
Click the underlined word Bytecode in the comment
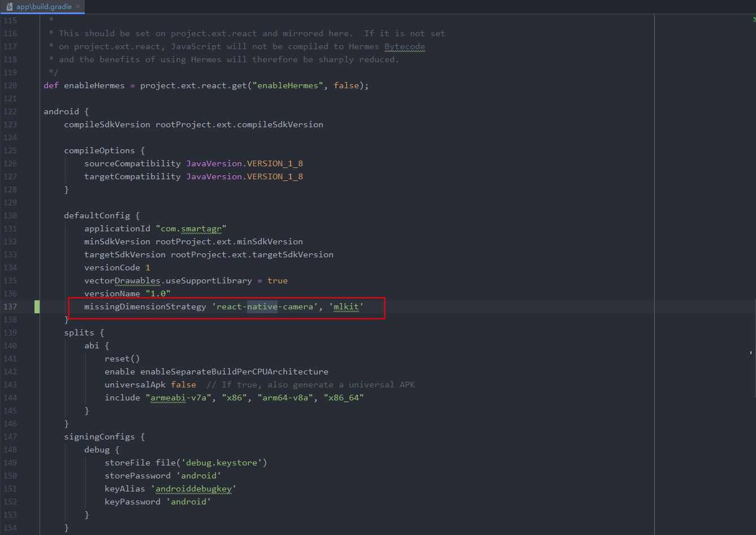tap(404, 46)
